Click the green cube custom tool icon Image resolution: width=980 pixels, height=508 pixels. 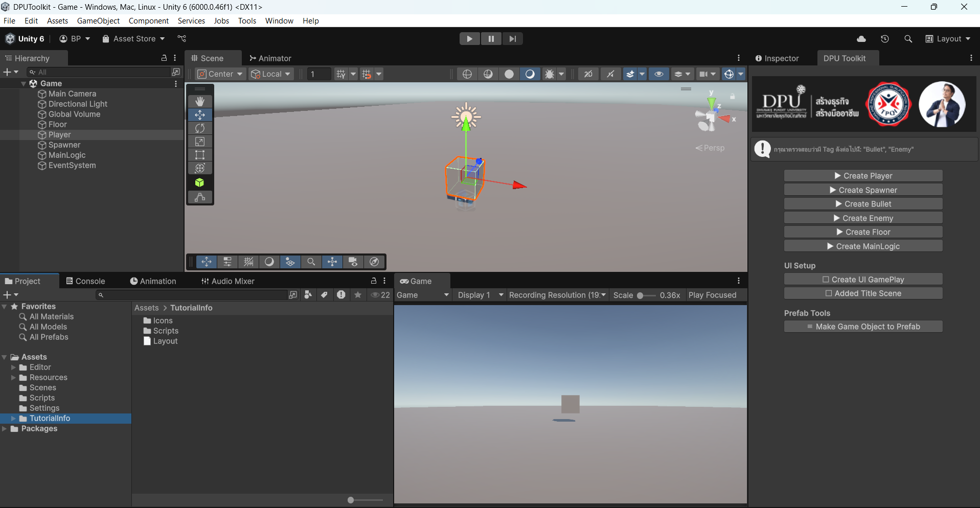click(x=200, y=182)
